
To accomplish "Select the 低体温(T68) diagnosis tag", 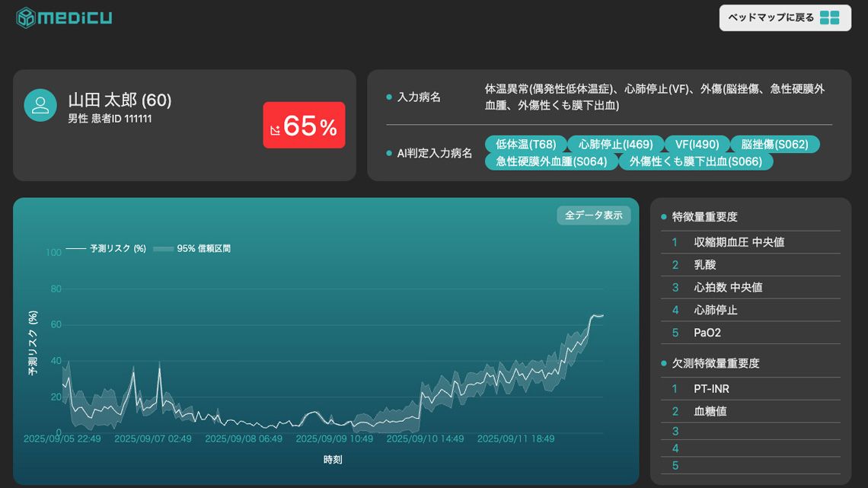I will point(525,144).
